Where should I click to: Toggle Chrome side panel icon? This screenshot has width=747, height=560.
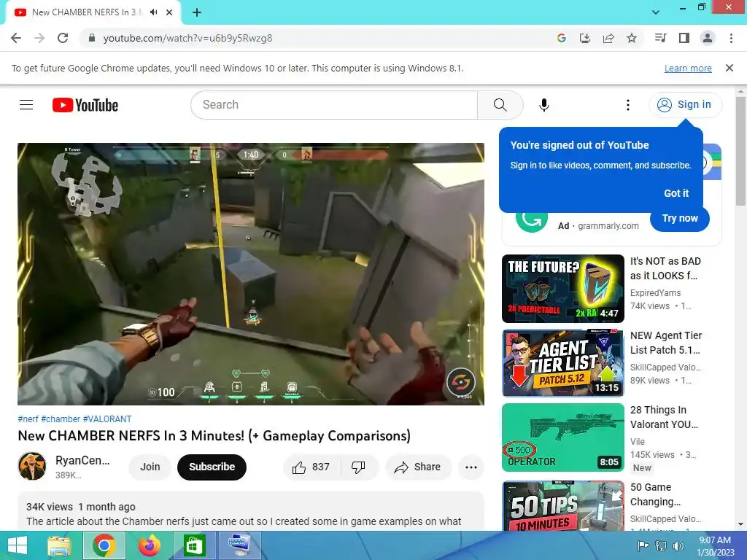click(684, 38)
